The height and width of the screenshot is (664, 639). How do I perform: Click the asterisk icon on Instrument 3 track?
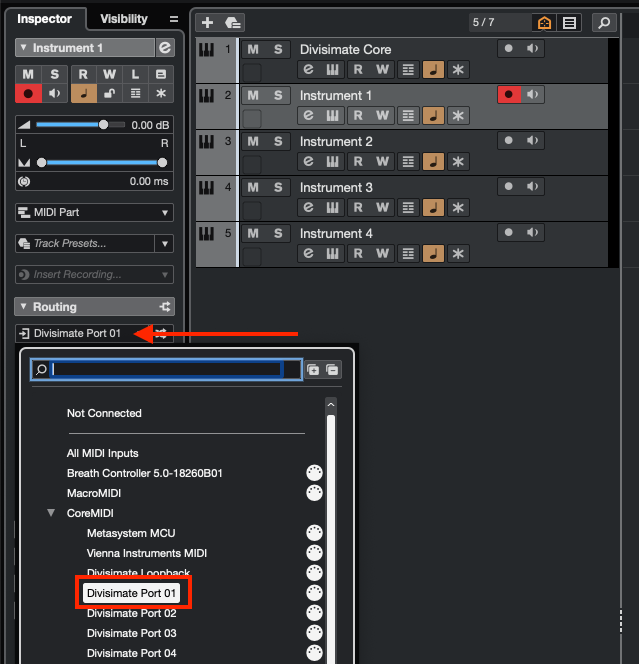click(458, 207)
